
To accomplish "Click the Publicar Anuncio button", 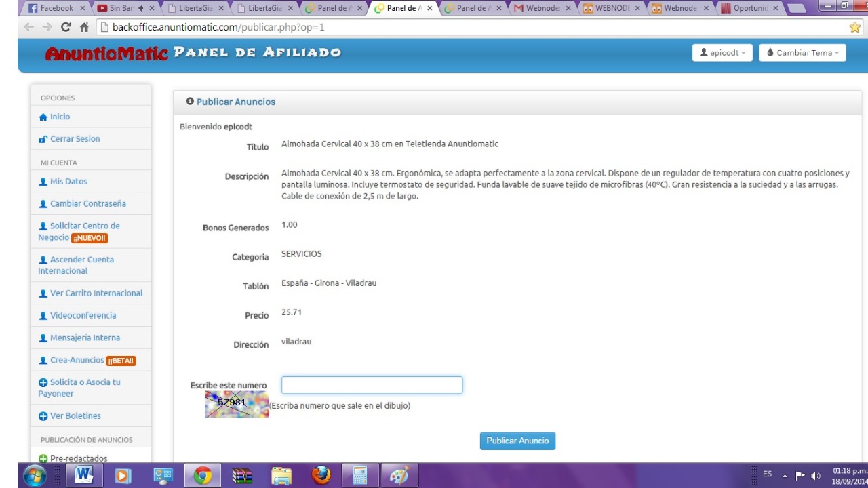I will coord(518,441).
